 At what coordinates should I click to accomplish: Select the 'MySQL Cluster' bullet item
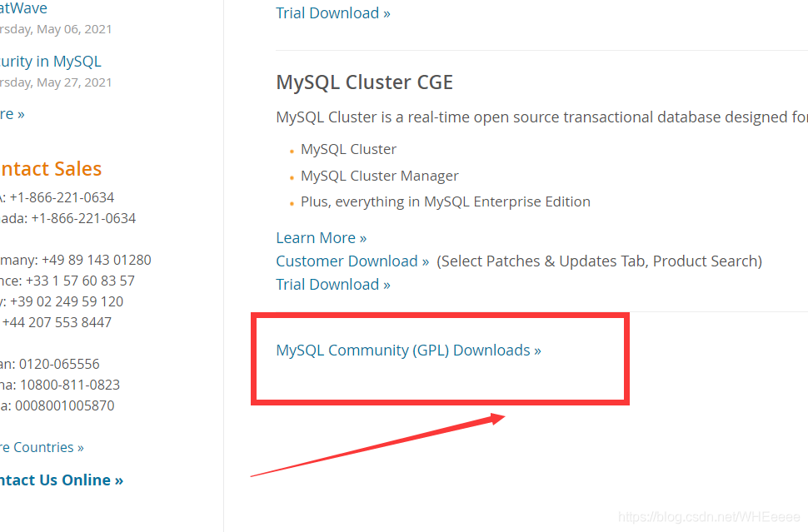349,149
